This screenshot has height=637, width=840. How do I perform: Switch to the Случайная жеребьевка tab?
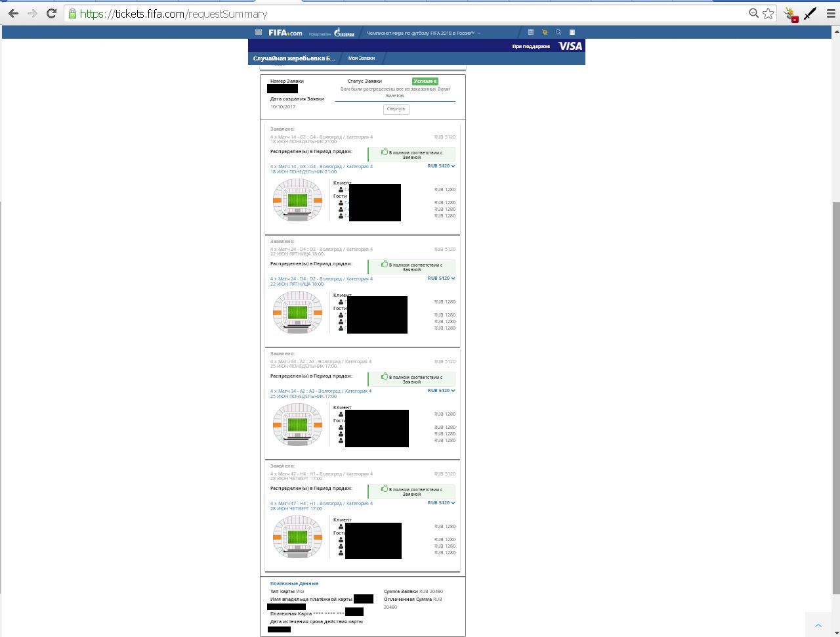[294, 58]
